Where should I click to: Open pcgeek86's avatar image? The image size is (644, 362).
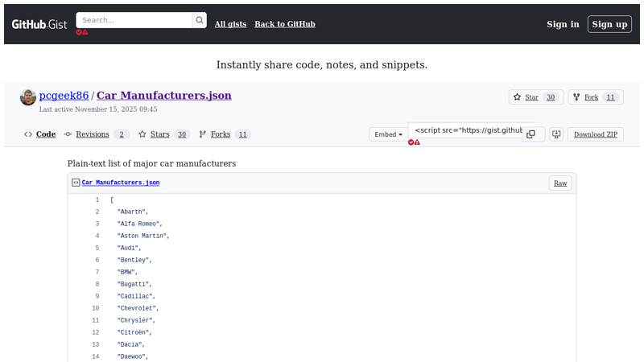pyautogui.click(x=28, y=97)
